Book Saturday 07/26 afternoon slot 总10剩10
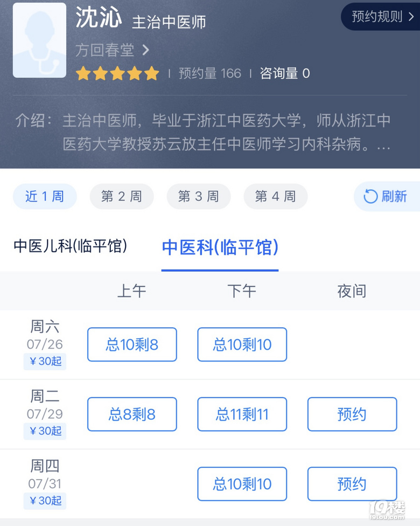The height and width of the screenshot is (526, 420). click(242, 344)
